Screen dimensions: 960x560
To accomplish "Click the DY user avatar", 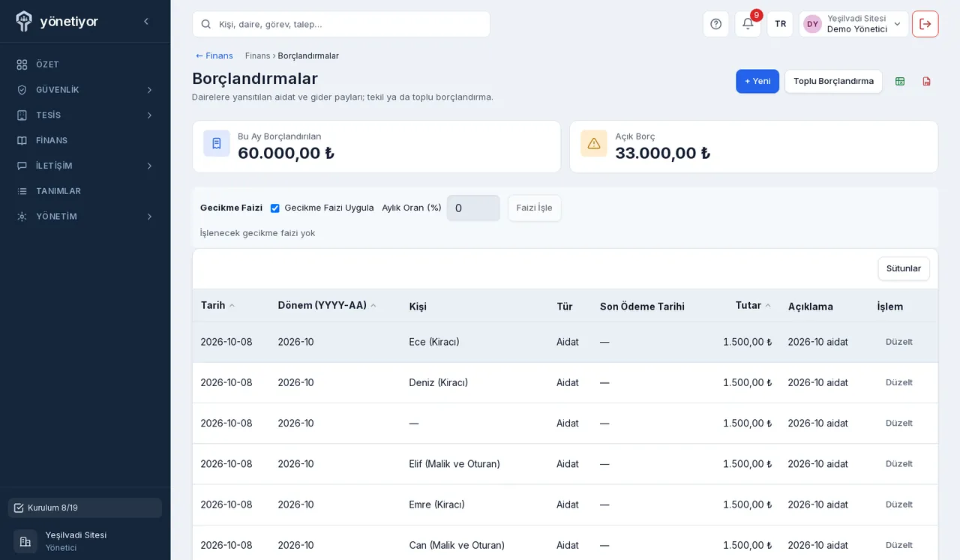I will click(812, 24).
